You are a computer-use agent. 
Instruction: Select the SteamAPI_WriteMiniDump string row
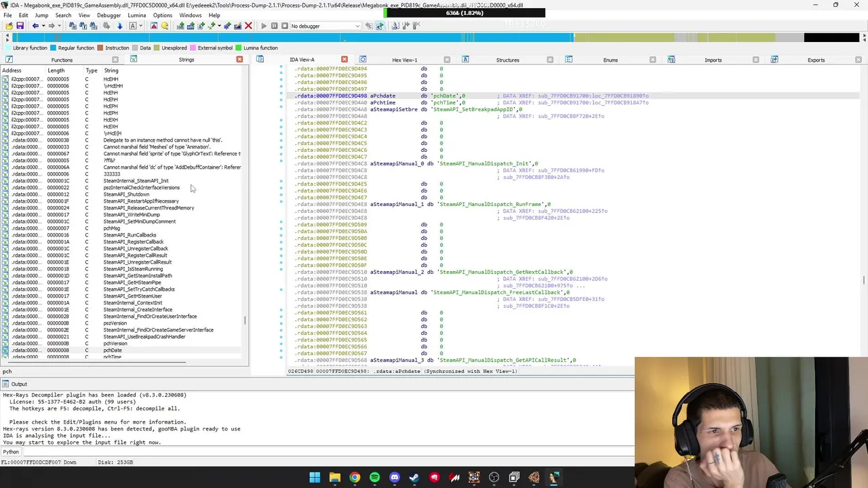pos(122,215)
